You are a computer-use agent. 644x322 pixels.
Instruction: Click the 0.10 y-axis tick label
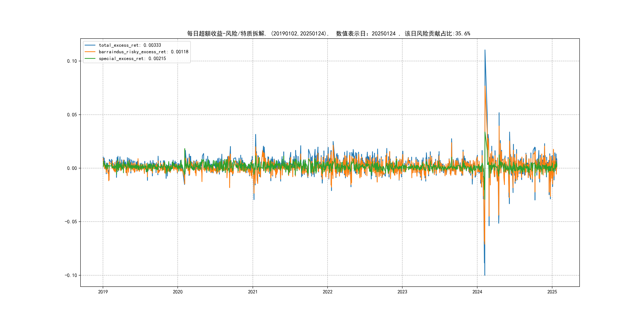point(72,61)
